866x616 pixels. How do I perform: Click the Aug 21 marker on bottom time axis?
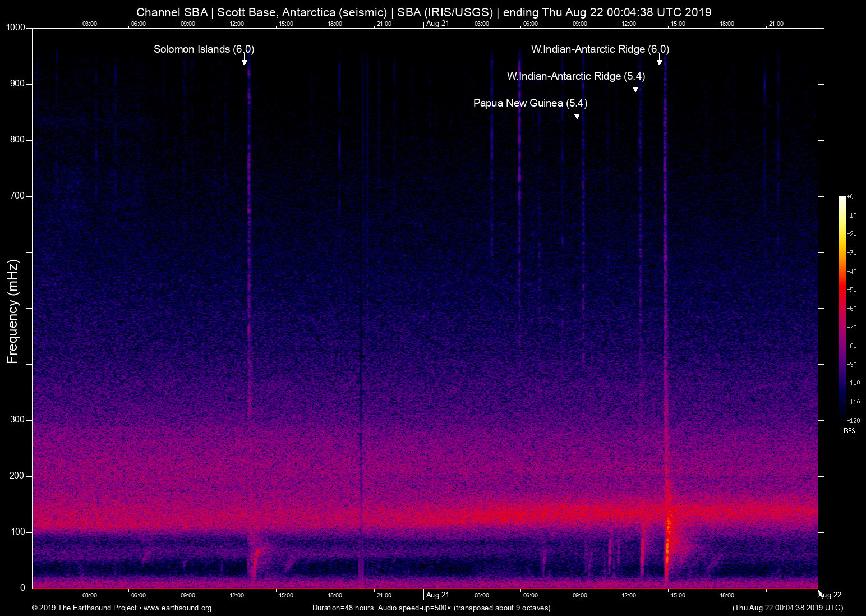pos(437,595)
